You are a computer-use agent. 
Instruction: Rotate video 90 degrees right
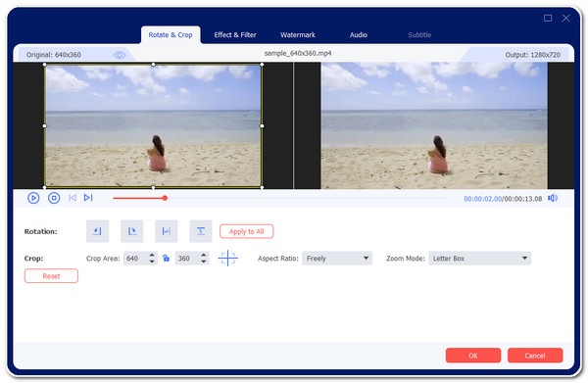pyautogui.click(x=132, y=231)
